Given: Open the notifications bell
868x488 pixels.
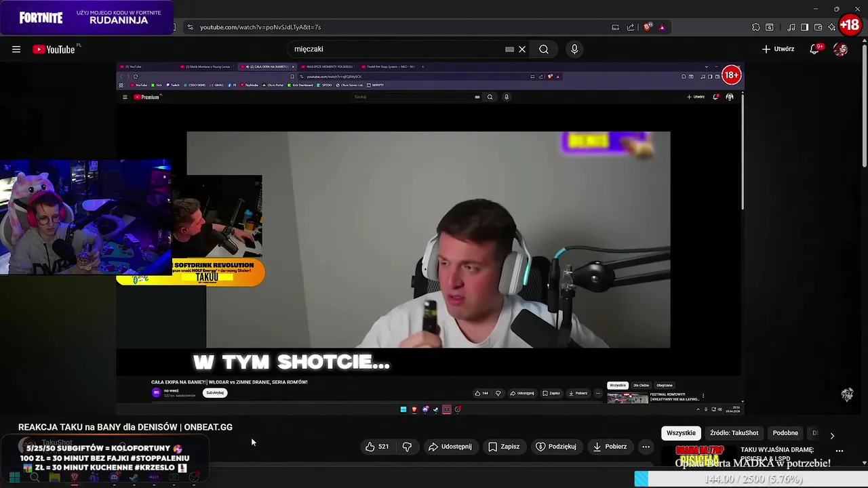Looking at the screenshot, I should coord(815,49).
